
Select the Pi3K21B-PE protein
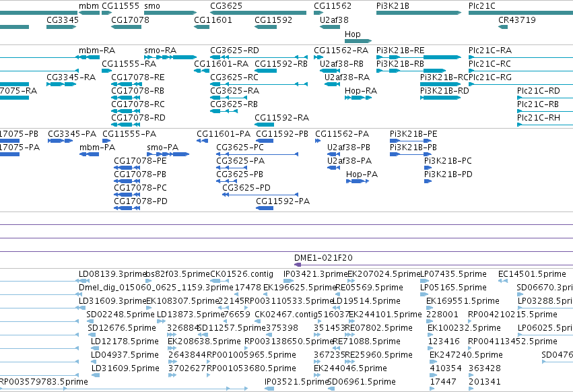tap(411, 141)
